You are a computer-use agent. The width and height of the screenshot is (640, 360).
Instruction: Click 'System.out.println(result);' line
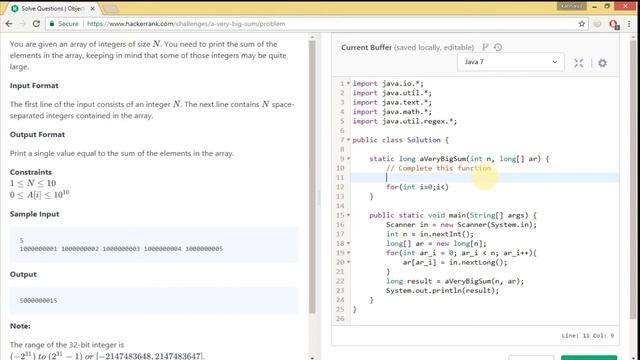442,291
